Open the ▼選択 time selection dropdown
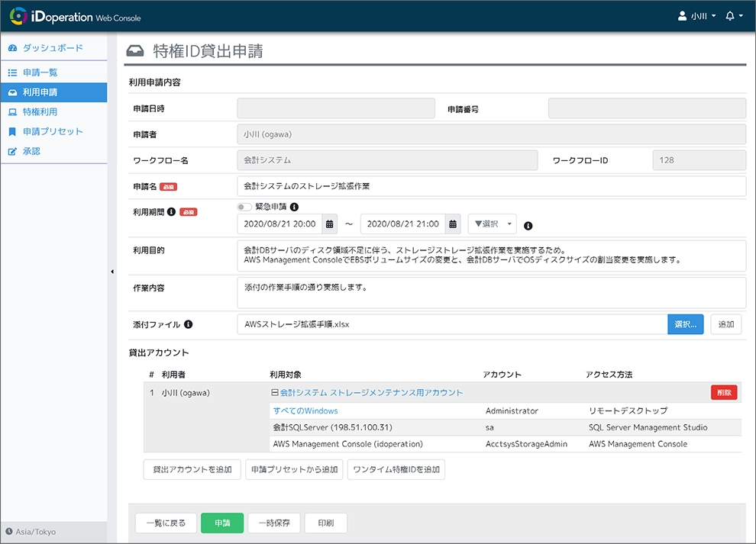756x544 pixels. [492, 224]
